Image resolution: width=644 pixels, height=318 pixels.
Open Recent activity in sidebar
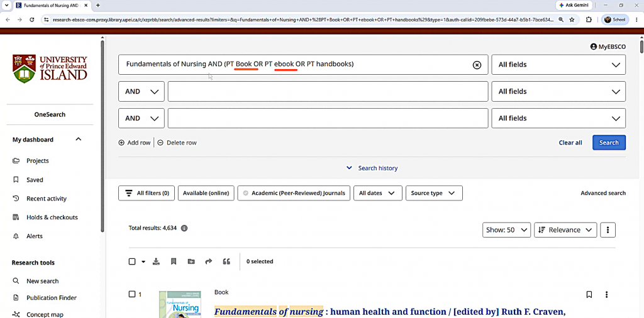point(47,199)
